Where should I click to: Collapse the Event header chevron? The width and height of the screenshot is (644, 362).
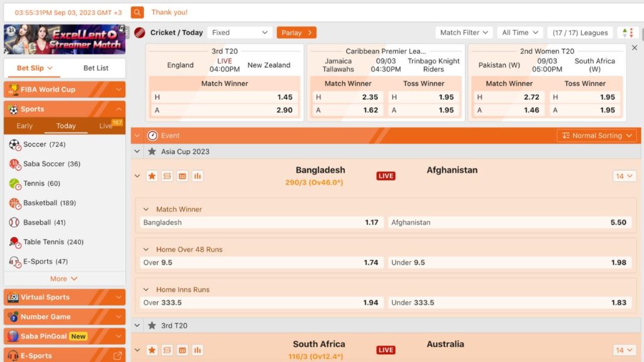[x=137, y=136]
